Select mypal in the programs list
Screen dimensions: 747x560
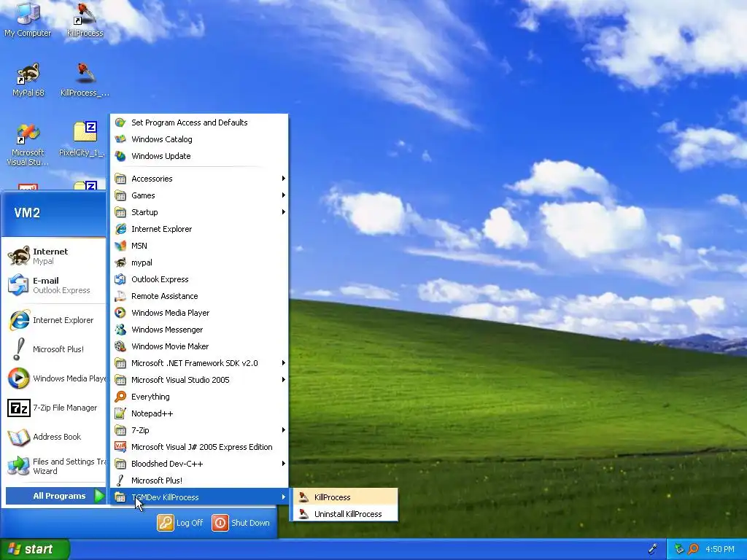pos(199,262)
